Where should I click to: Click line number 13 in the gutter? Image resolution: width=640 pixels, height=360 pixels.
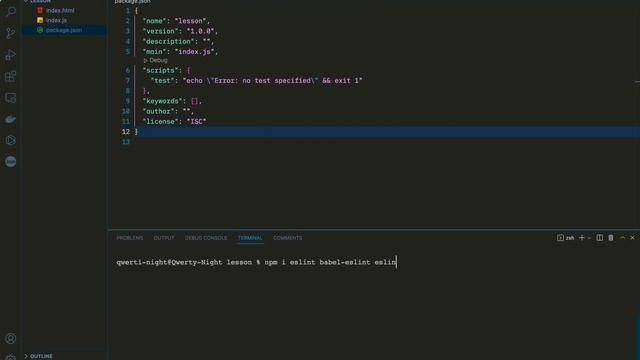[x=126, y=142]
